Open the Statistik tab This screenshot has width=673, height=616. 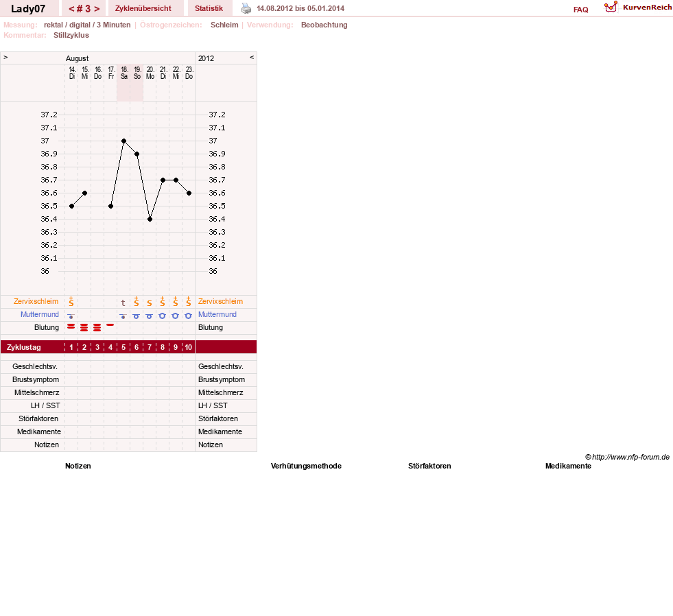coord(209,9)
